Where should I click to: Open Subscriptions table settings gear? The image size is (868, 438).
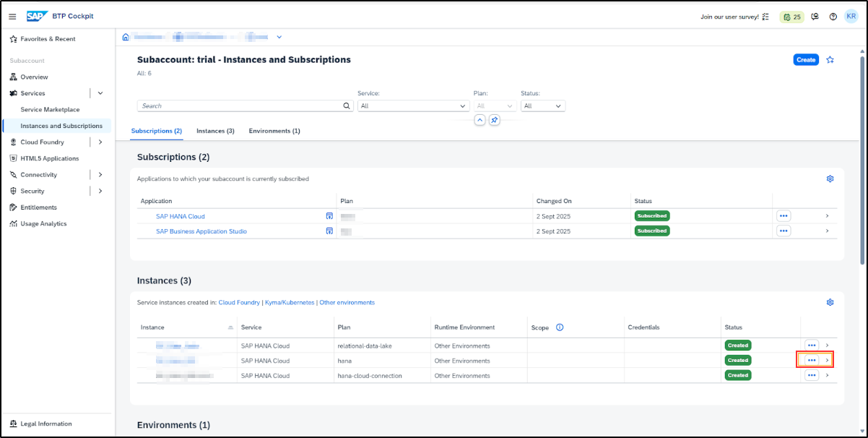(x=830, y=179)
